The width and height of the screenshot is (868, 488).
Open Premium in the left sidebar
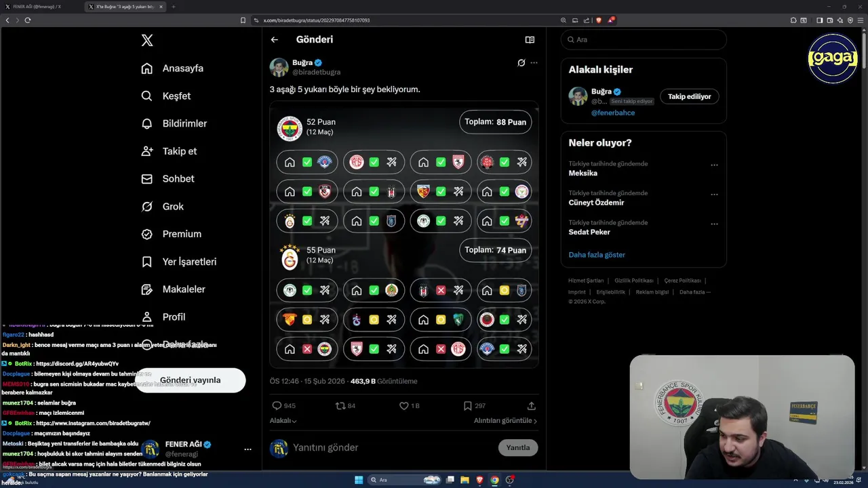click(x=171, y=234)
